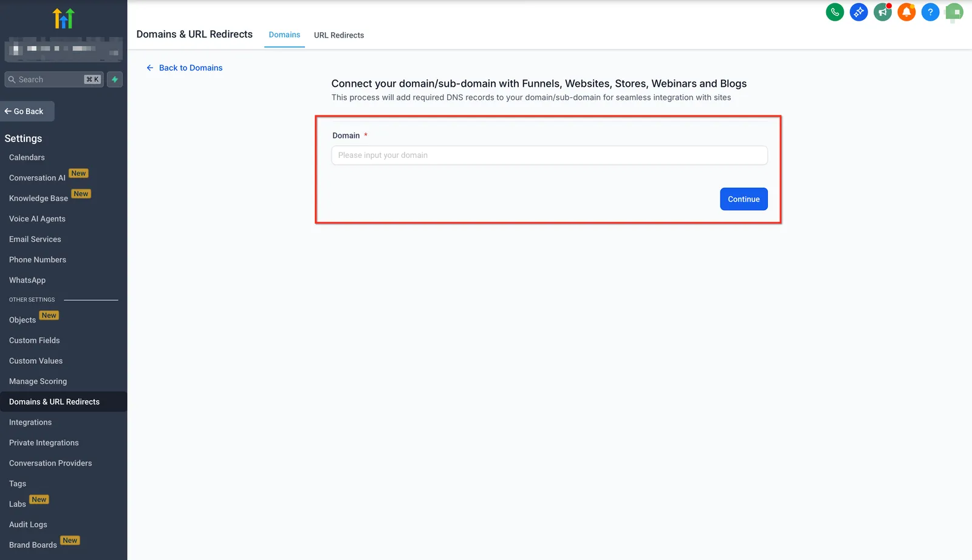The width and height of the screenshot is (972, 560).
Task: Click the green lightning quick actions icon
Action: (x=115, y=80)
